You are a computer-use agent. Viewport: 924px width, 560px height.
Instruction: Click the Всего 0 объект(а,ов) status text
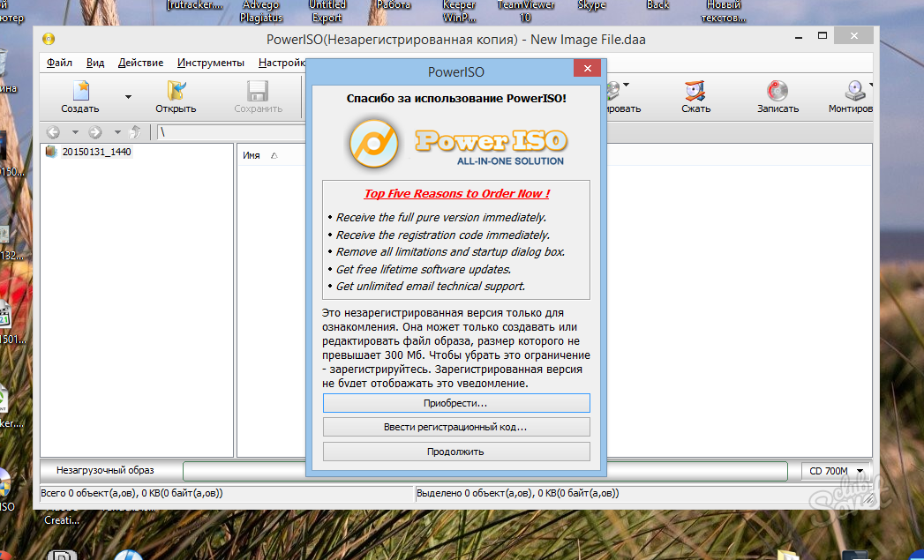(x=131, y=494)
